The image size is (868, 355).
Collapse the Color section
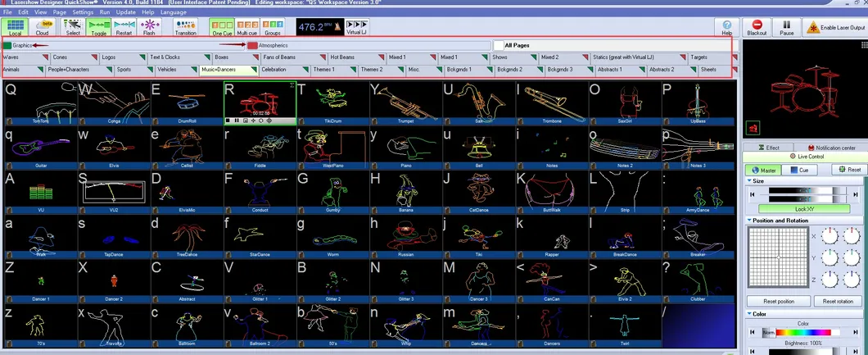click(749, 314)
